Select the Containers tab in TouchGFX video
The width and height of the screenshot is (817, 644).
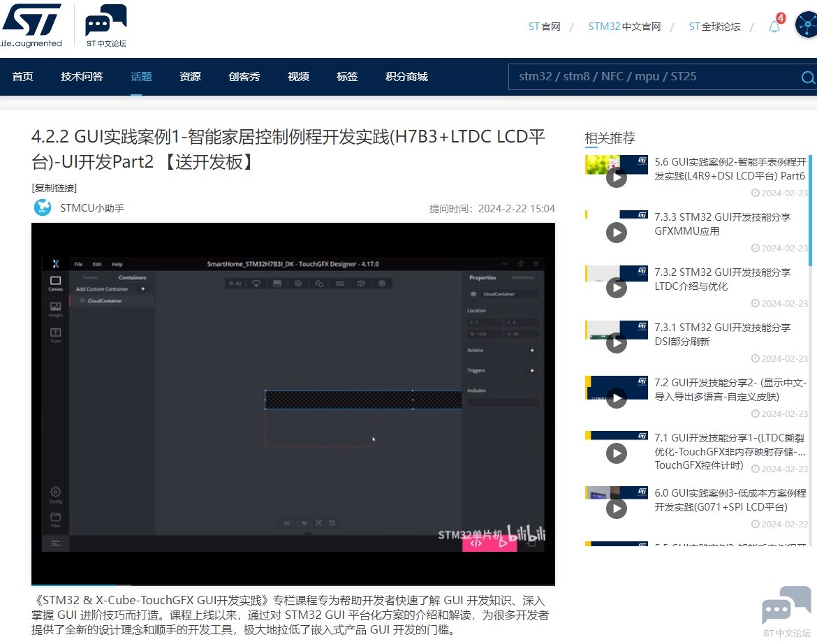pos(133,278)
